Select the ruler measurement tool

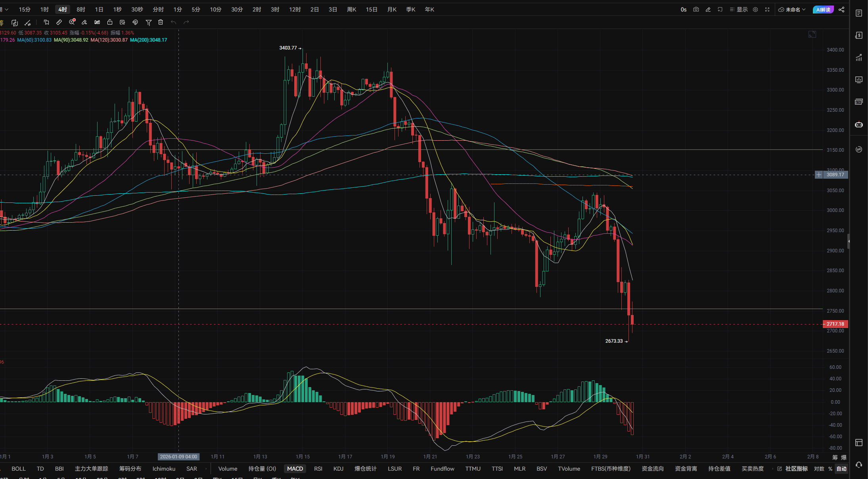pos(59,23)
